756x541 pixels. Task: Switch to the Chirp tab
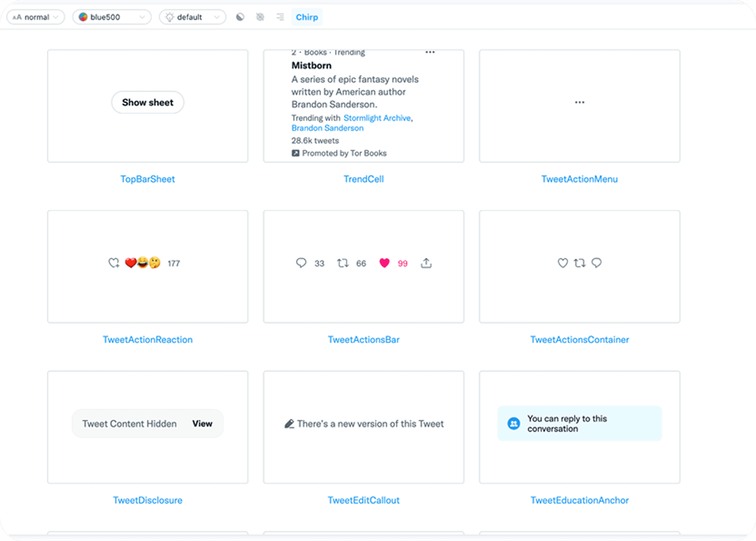click(307, 17)
